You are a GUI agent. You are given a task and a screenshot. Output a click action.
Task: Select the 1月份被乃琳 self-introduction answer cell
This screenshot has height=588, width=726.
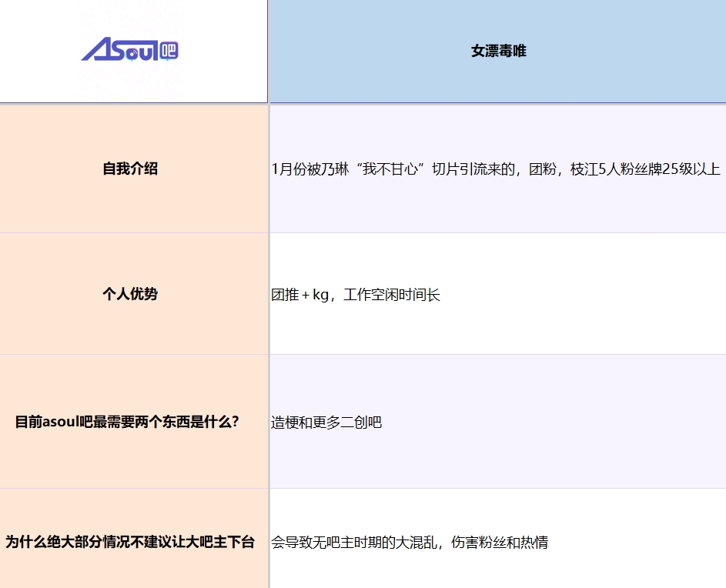498,169
